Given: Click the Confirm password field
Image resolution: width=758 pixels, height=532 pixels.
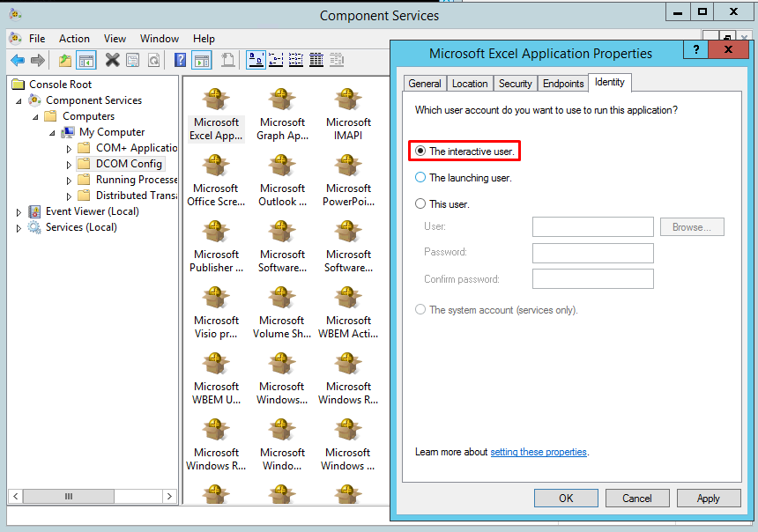Looking at the screenshot, I should pos(592,279).
